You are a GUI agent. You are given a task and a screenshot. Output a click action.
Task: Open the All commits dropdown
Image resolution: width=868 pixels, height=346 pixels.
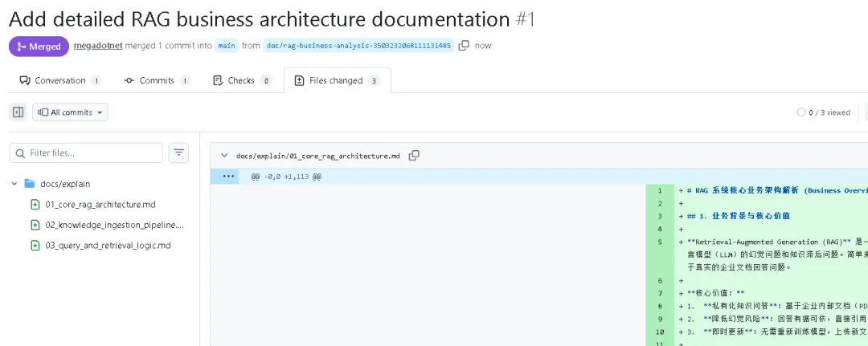pos(70,112)
